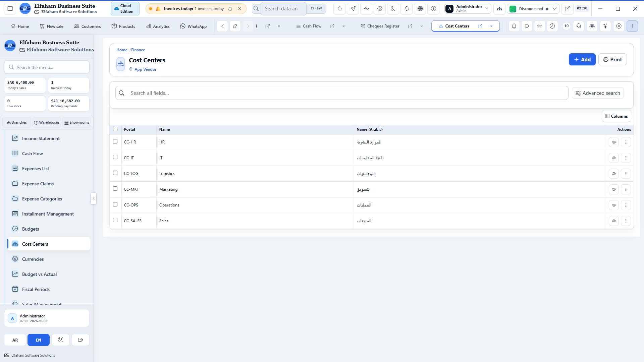Click the sparkle AI assistant icon
This screenshot has height=362, width=644.
coord(605,26)
